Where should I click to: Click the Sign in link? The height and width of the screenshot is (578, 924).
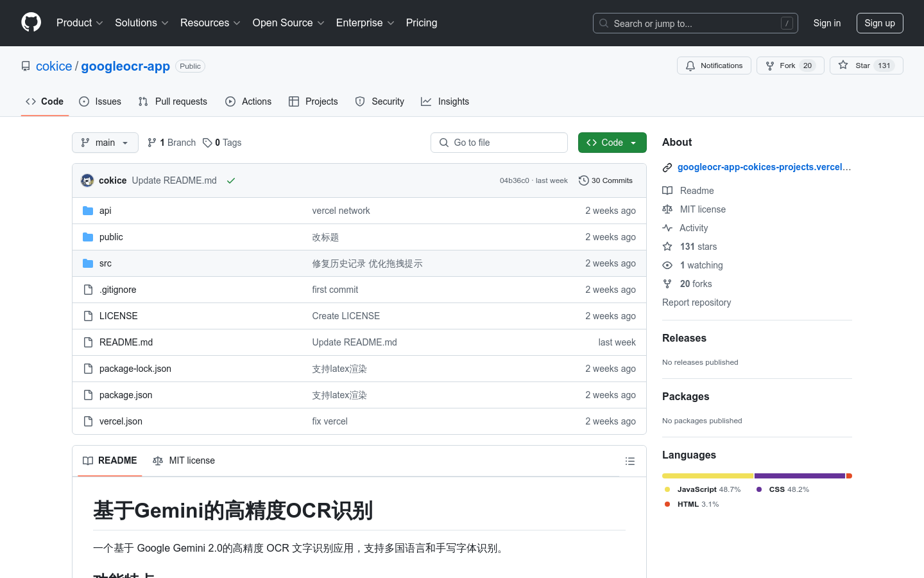[827, 23]
